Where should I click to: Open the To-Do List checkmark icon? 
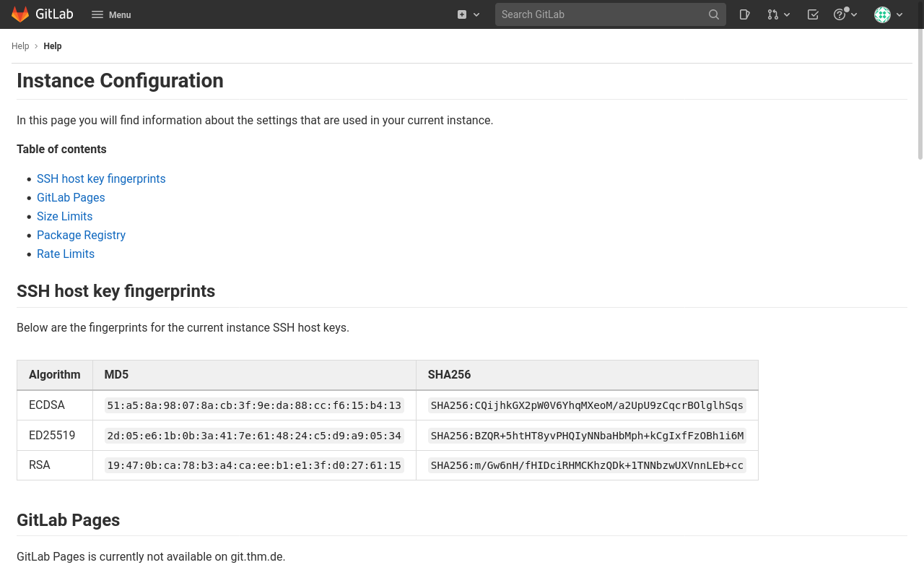point(813,14)
